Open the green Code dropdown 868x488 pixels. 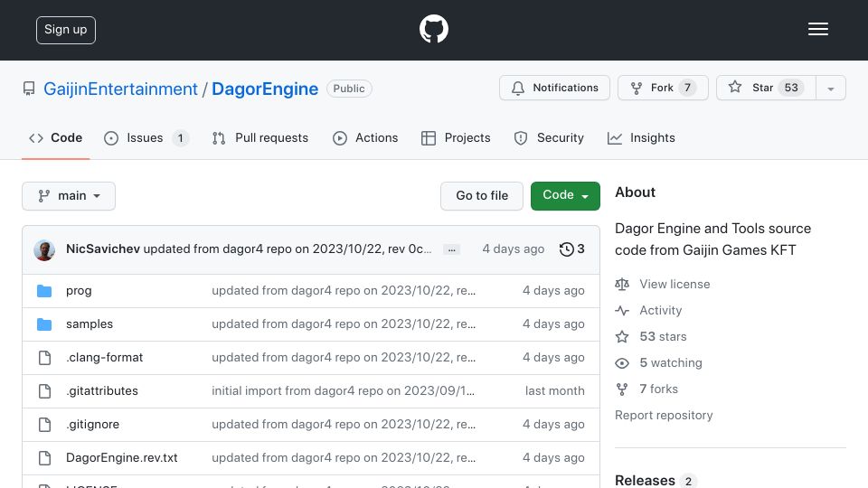[565, 196]
